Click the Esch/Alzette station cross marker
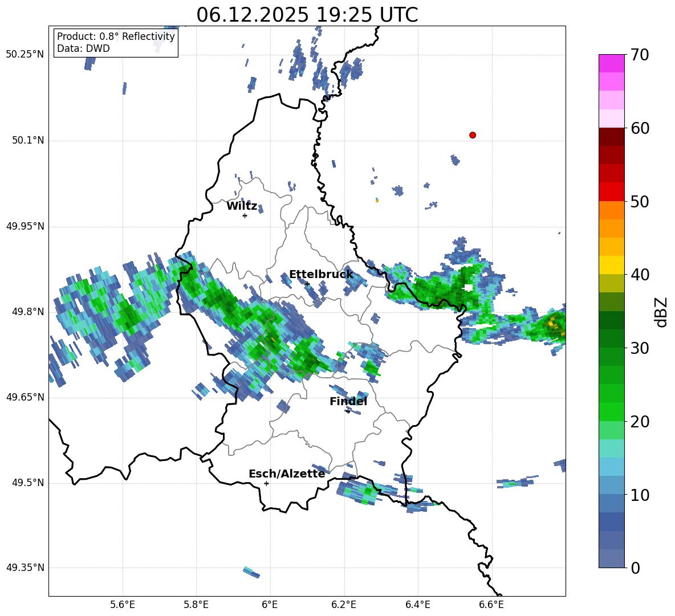Screen dimensions: 675x616 tap(266, 483)
